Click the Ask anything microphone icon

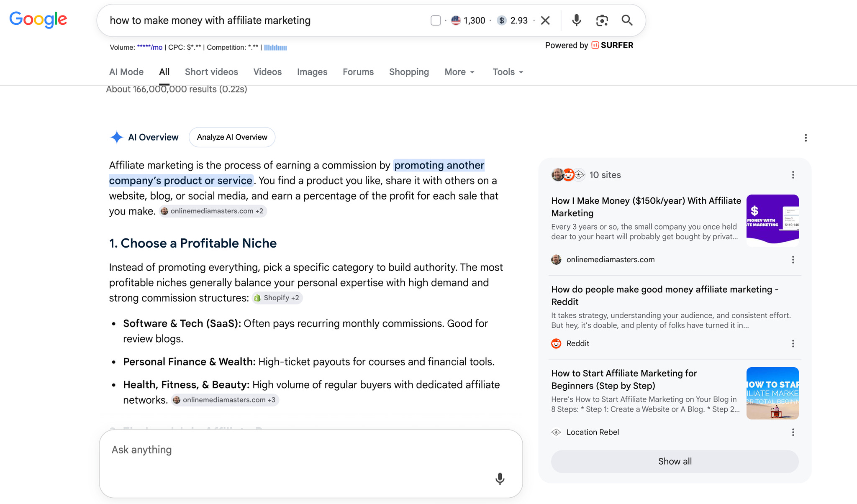500,478
